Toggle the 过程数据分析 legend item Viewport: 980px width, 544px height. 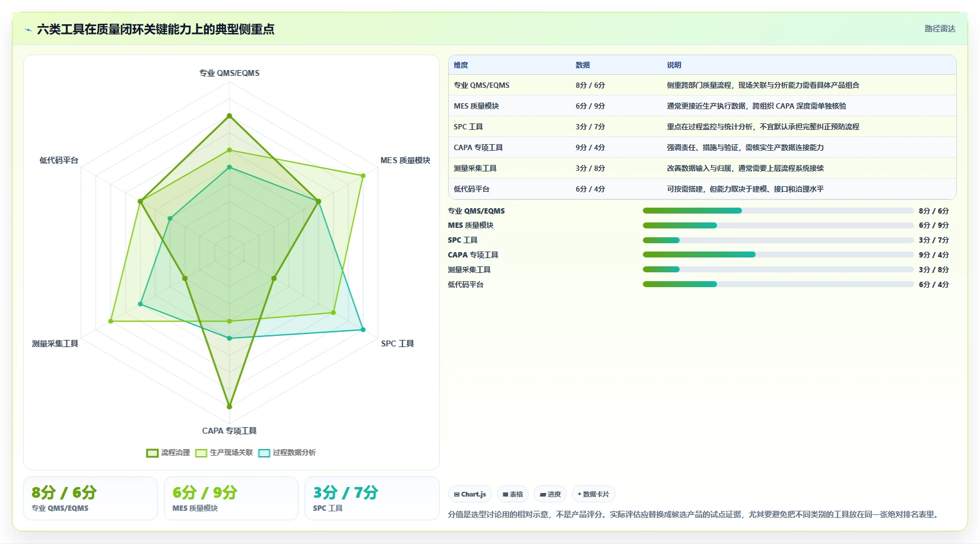tap(287, 453)
